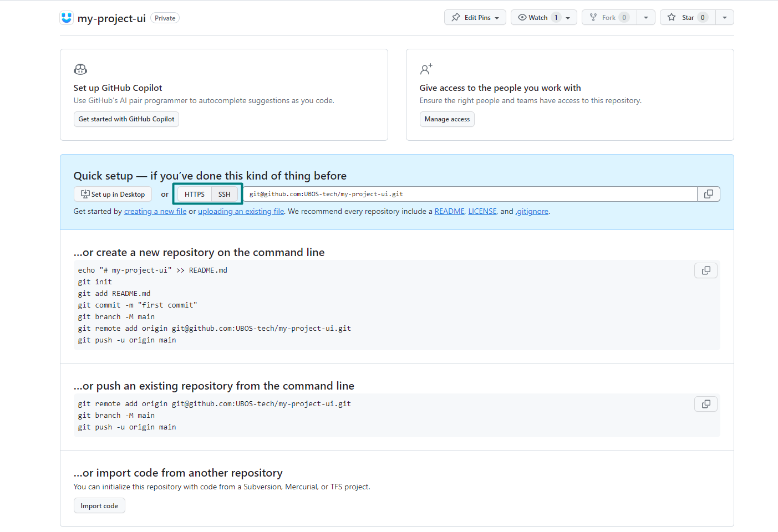This screenshot has width=778, height=532.
Task: Click the pin icon in Edit Pins
Action: [x=456, y=17]
